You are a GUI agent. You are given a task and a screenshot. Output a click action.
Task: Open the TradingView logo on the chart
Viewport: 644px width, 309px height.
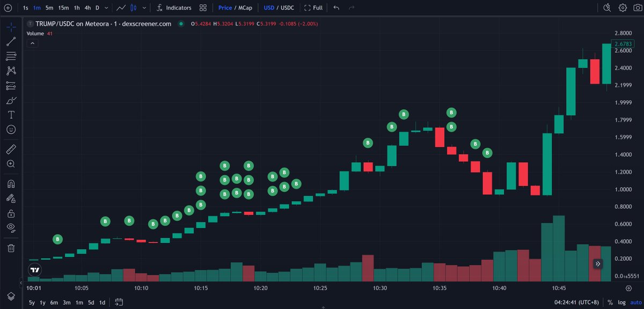35,270
